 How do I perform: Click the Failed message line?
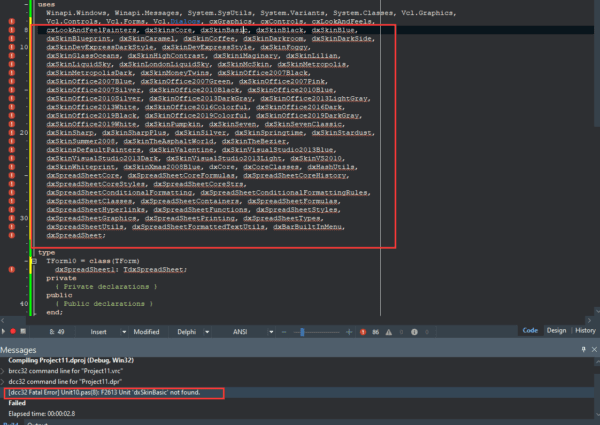[17, 403]
